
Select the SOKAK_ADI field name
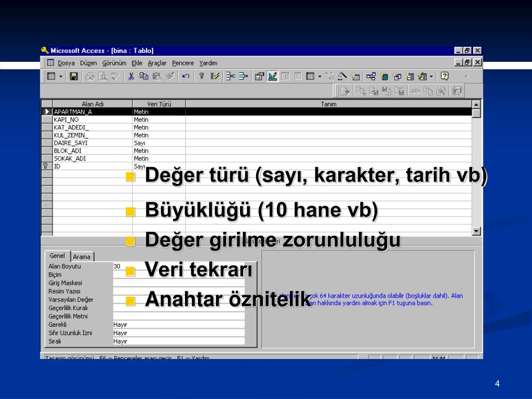pos(70,159)
